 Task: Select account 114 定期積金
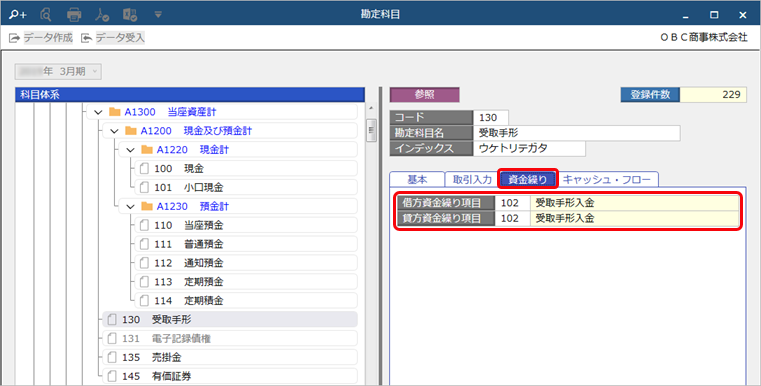tap(246, 301)
